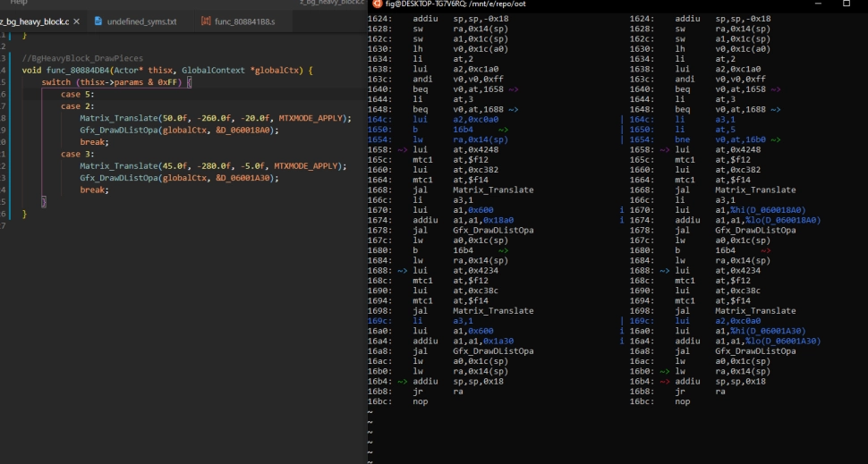Click the 'GlobalContext *globalCtx' parameter
This screenshot has width=868, height=464.
241,71
